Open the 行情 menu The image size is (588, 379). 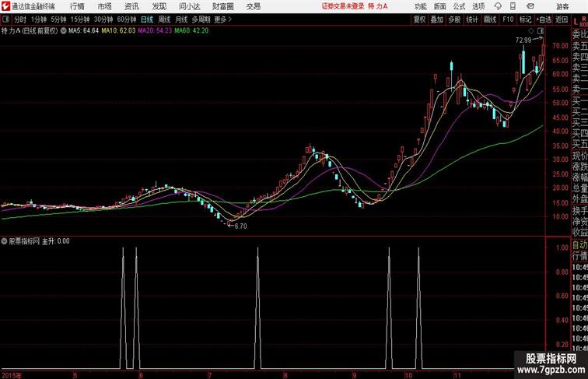click(x=77, y=6)
